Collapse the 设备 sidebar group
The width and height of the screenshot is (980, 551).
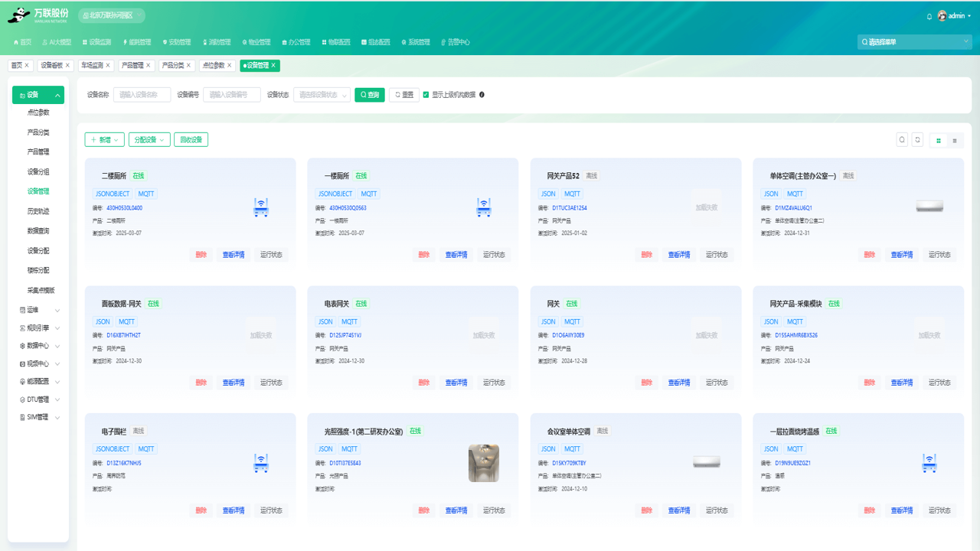38,95
